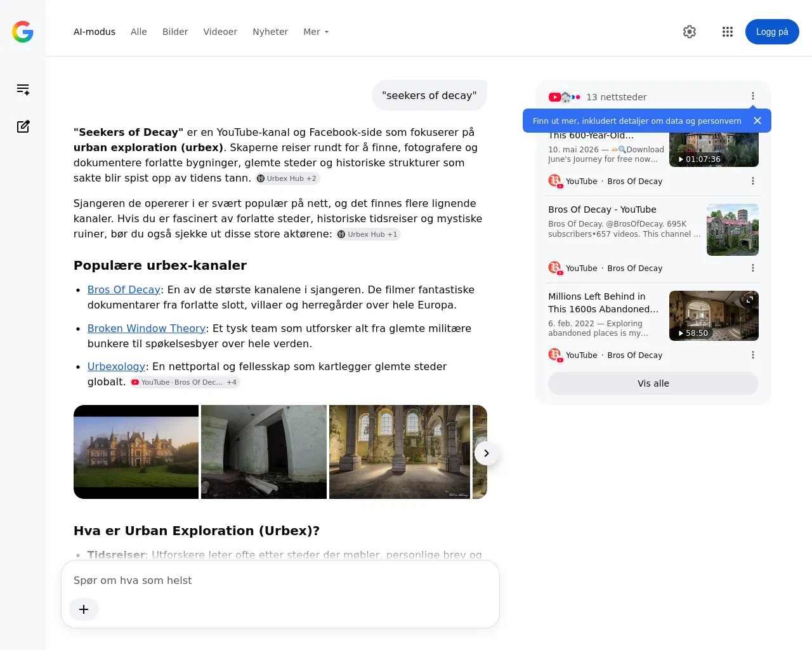Play the 58:50 video thumbnail
812x650 pixels.
(x=714, y=315)
